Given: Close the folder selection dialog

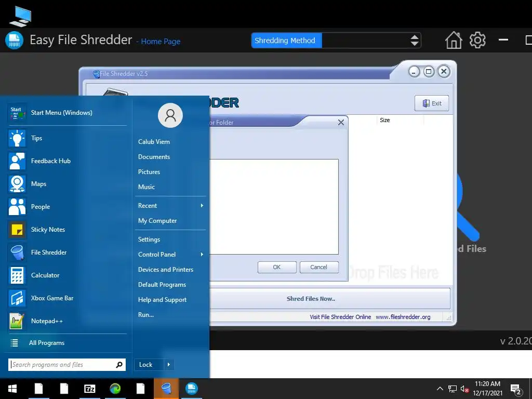Looking at the screenshot, I should click(341, 123).
